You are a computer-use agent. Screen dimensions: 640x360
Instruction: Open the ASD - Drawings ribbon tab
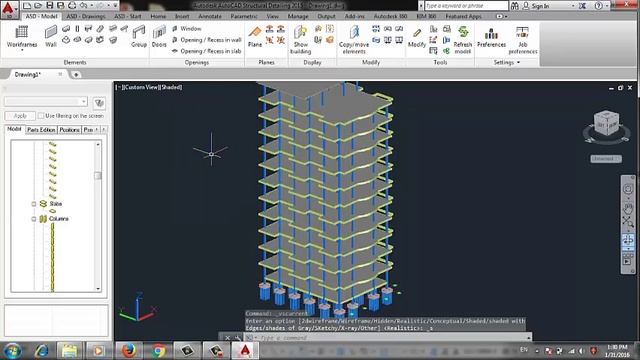point(86,16)
